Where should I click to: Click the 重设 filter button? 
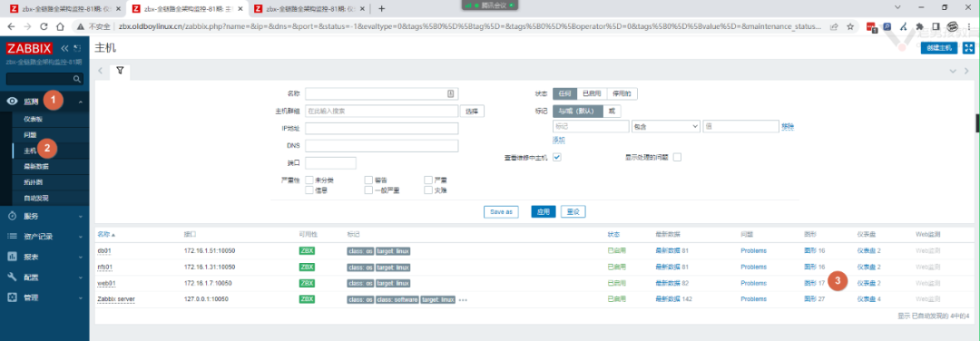pyautogui.click(x=573, y=211)
